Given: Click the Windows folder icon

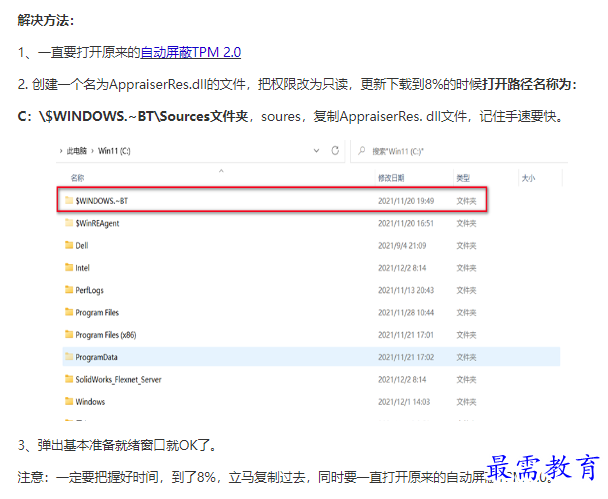Looking at the screenshot, I should tap(69, 401).
